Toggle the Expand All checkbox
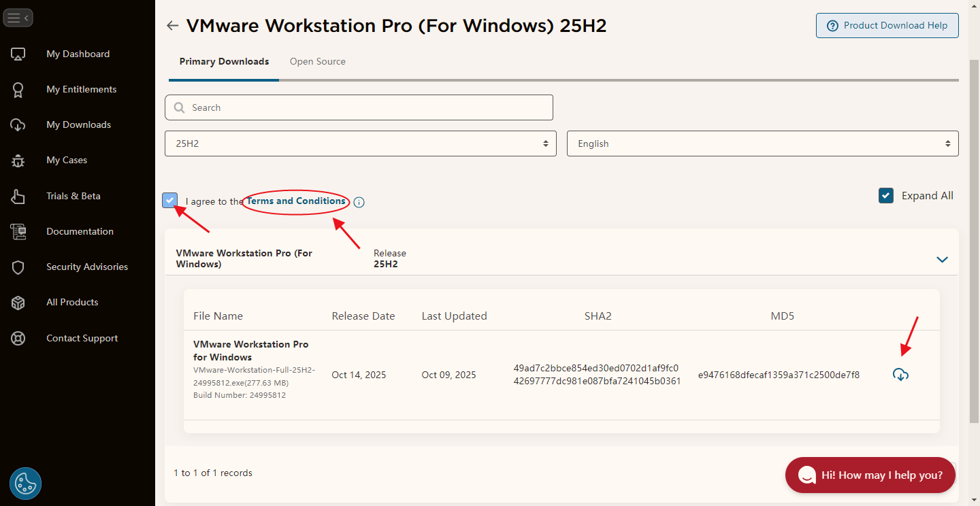 [886, 196]
